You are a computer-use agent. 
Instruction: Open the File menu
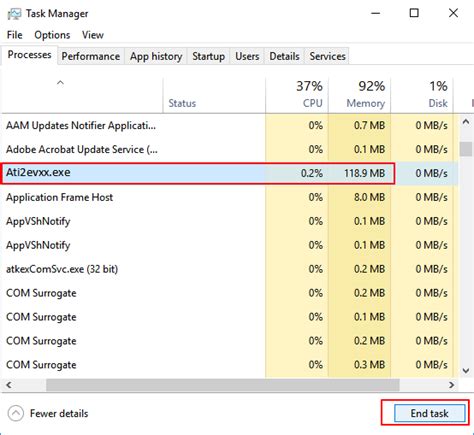pyautogui.click(x=14, y=35)
